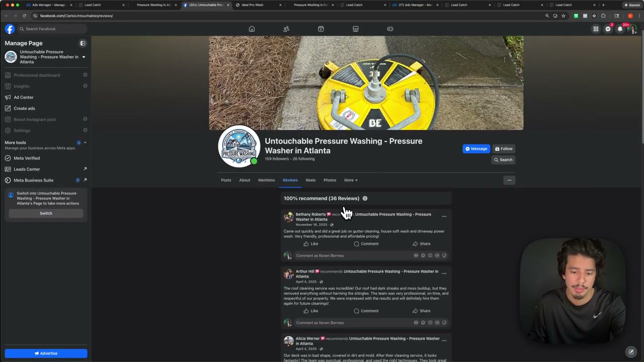This screenshot has width=644, height=362.
Task: Click the Message button
Action: [476, 149]
